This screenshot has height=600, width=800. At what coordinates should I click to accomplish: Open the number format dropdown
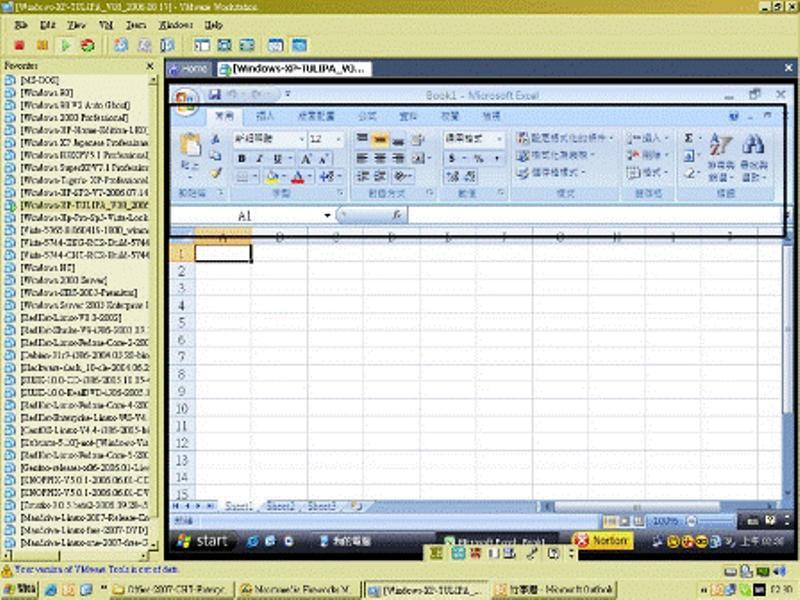pyautogui.click(x=499, y=139)
